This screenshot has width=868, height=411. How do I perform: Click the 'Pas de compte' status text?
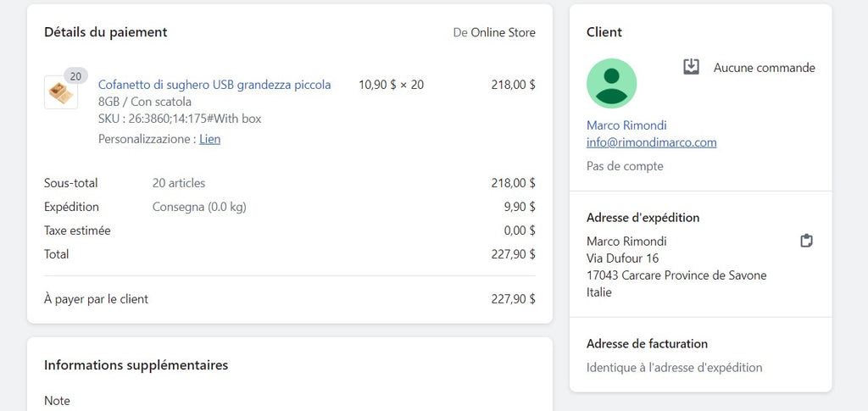pyautogui.click(x=625, y=166)
